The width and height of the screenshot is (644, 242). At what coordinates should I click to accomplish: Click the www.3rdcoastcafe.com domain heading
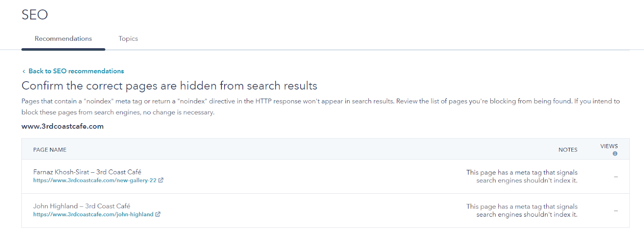[x=62, y=126]
